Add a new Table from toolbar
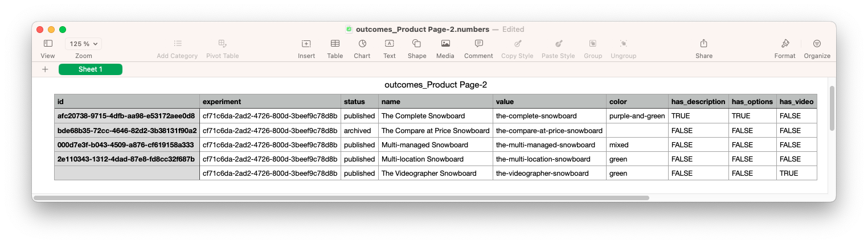The height and width of the screenshot is (244, 868). point(335,44)
